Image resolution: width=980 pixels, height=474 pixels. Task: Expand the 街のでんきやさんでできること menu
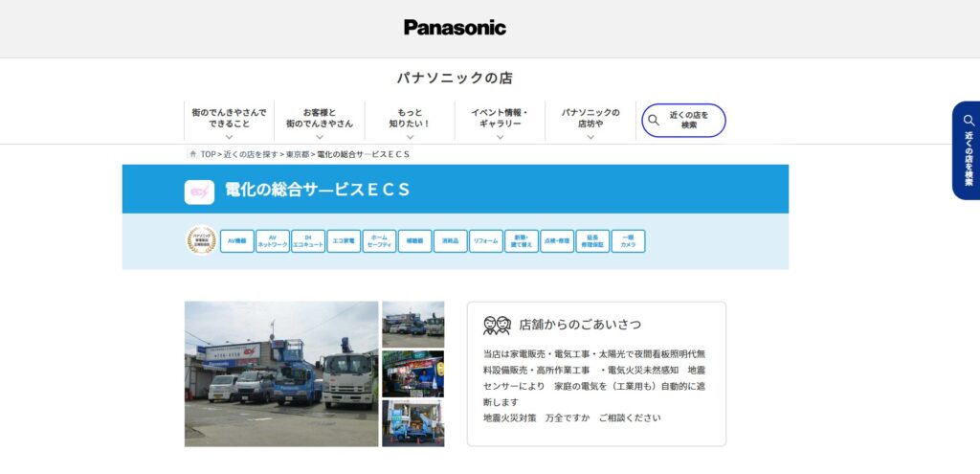229,120
